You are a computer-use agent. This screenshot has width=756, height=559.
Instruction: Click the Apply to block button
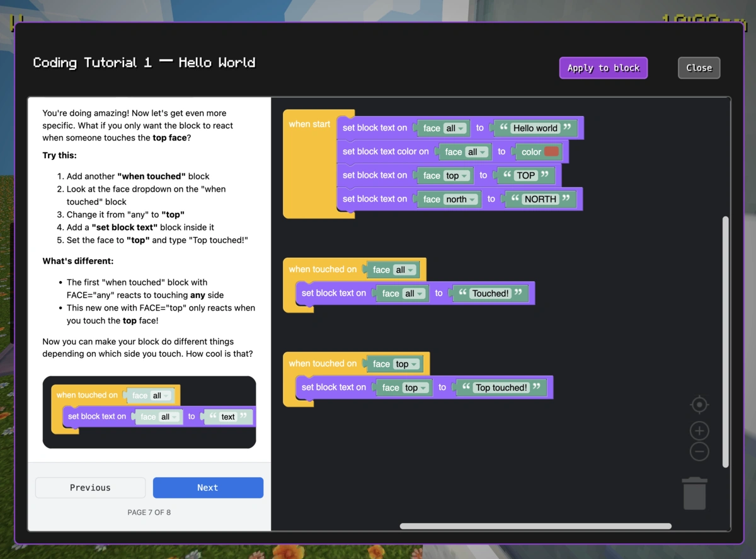pyautogui.click(x=603, y=67)
